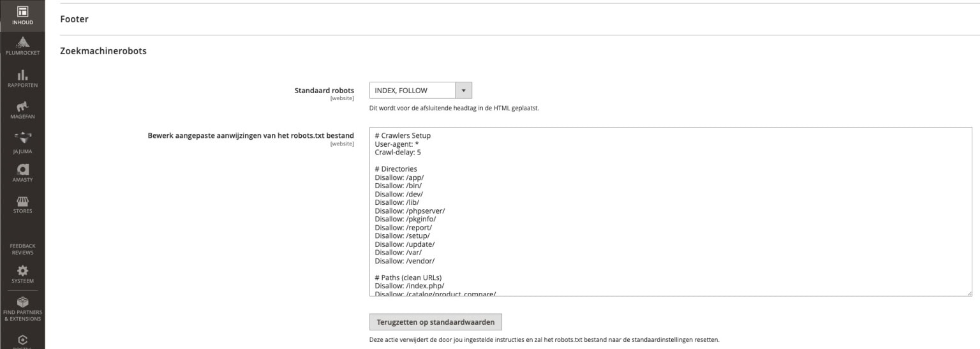This screenshot has height=349, width=980.
Task: Click the Crawl-delay: 5 line in textarea
Action: tap(397, 152)
